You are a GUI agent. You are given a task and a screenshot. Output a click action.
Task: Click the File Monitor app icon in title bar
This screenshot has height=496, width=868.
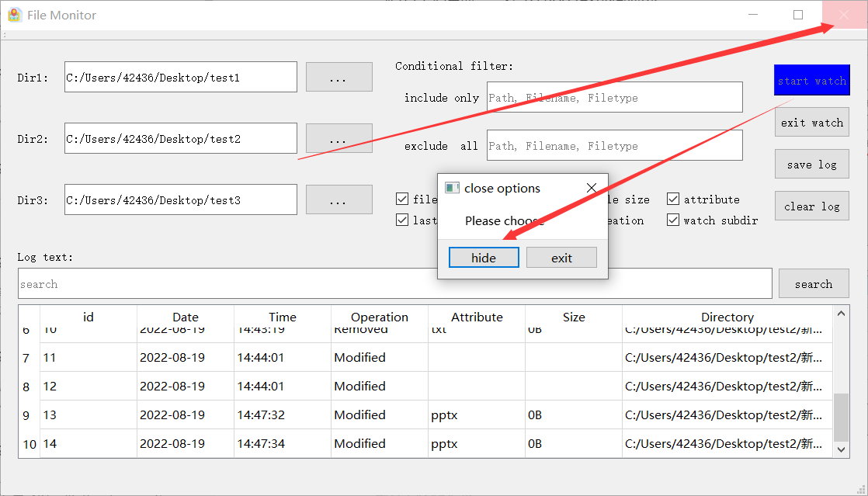click(15, 15)
